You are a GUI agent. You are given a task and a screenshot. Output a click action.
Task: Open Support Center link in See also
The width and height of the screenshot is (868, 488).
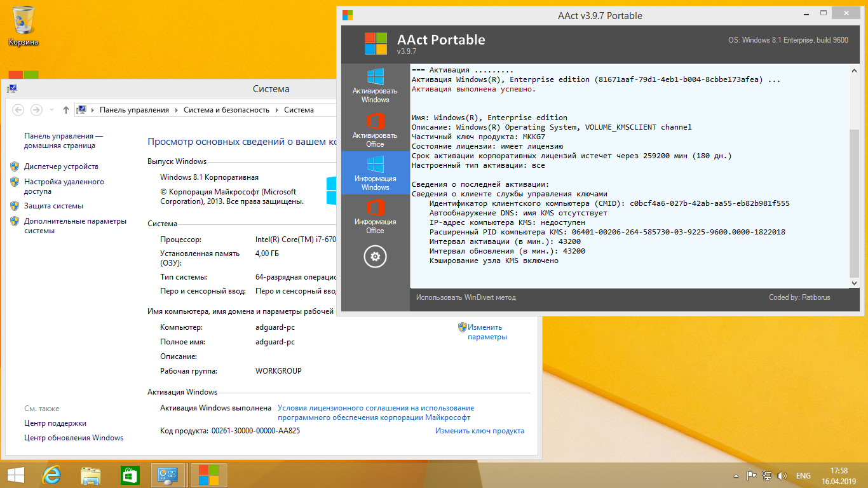[x=55, y=423]
